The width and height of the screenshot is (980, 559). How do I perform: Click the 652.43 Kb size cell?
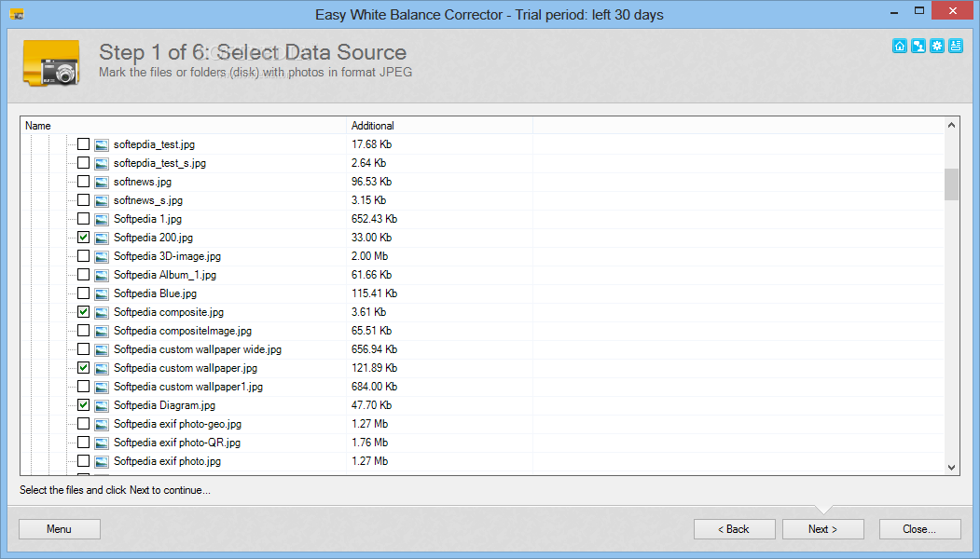(x=374, y=219)
